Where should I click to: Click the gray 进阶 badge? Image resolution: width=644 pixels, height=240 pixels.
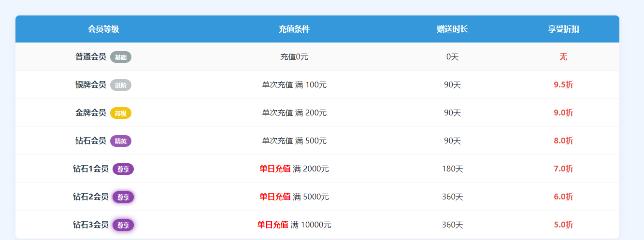(121, 85)
